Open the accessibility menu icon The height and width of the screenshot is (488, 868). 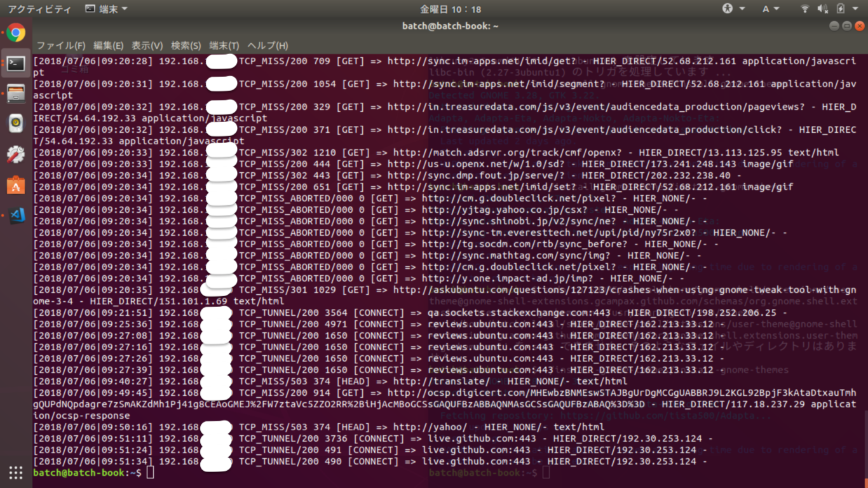coord(728,8)
